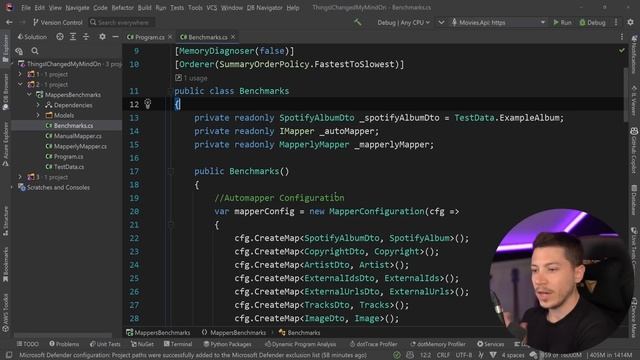Open the NuGet tool window
This screenshot has height=360, width=640.
tap(142, 344)
